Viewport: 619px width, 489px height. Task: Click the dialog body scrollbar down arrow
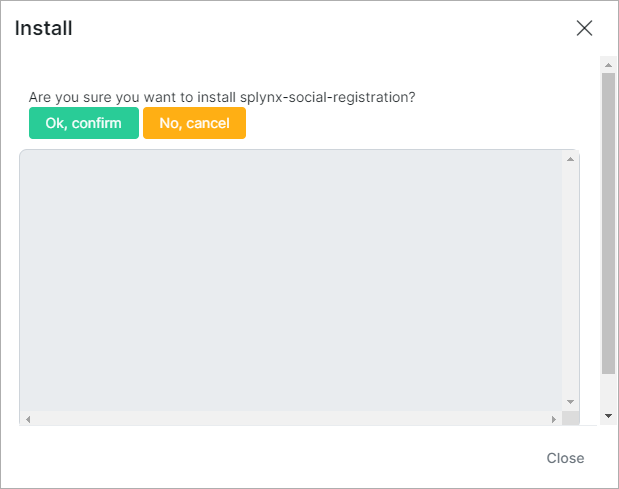607,415
